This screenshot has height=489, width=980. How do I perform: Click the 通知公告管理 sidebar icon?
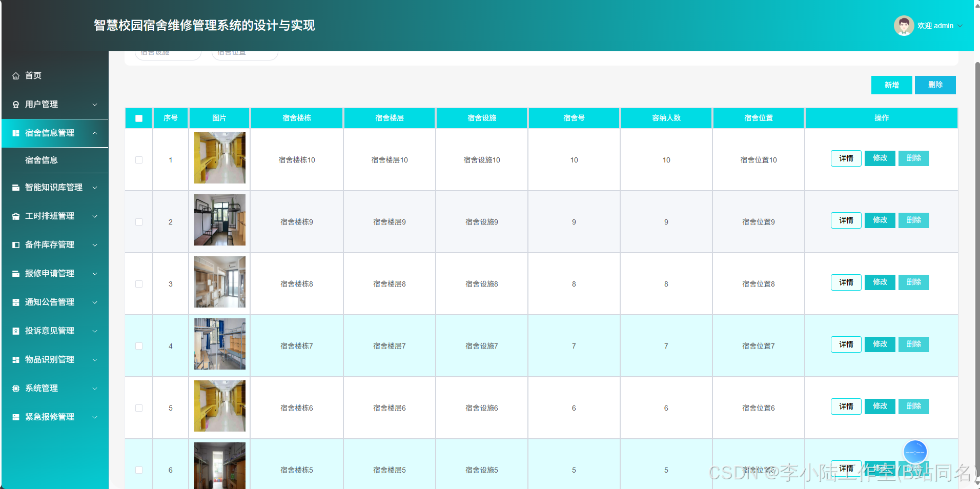(x=16, y=302)
